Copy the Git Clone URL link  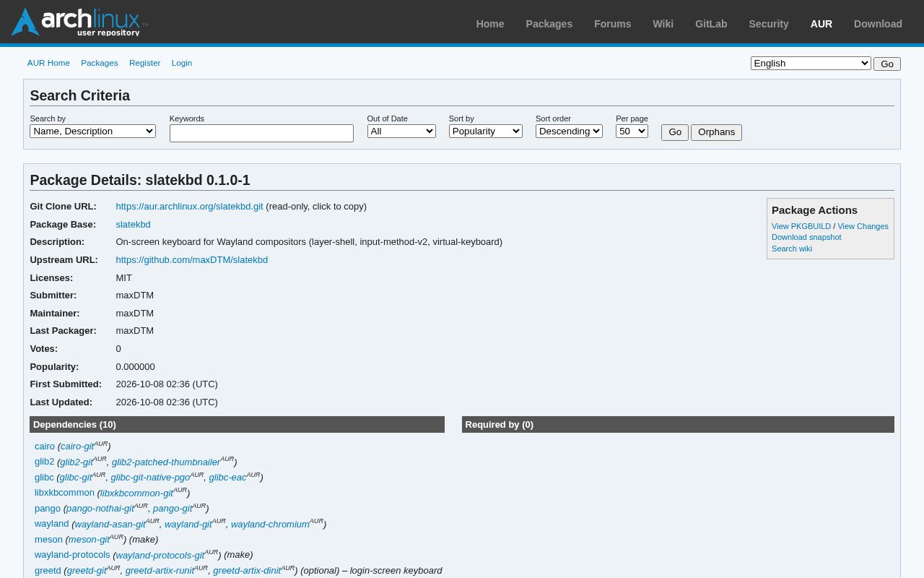[x=189, y=207]
